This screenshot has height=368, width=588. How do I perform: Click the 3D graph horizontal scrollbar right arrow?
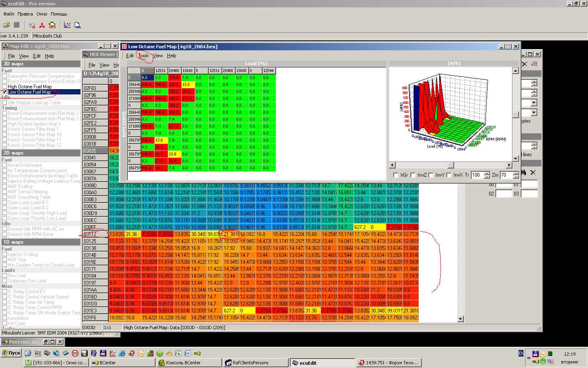click(509, 165)
